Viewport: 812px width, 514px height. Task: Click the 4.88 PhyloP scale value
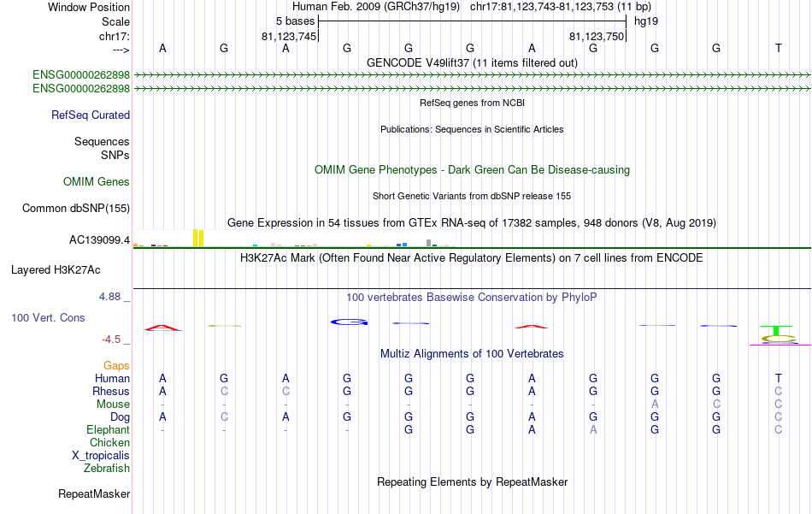point(109,297)
